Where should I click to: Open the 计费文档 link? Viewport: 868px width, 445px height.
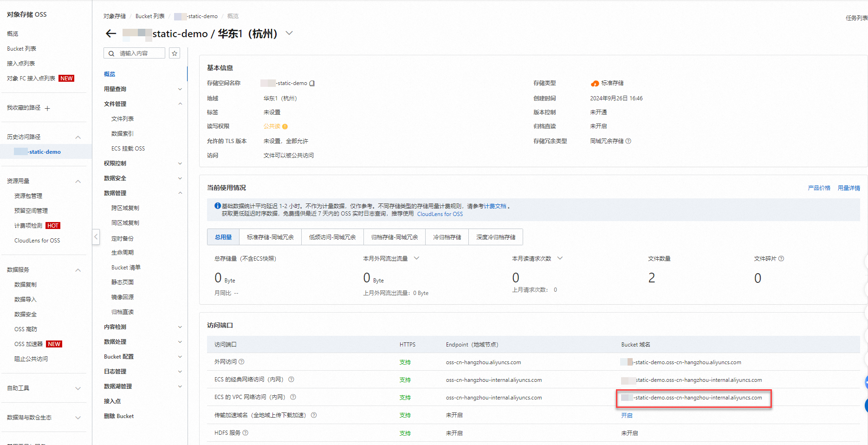point(495,206)
